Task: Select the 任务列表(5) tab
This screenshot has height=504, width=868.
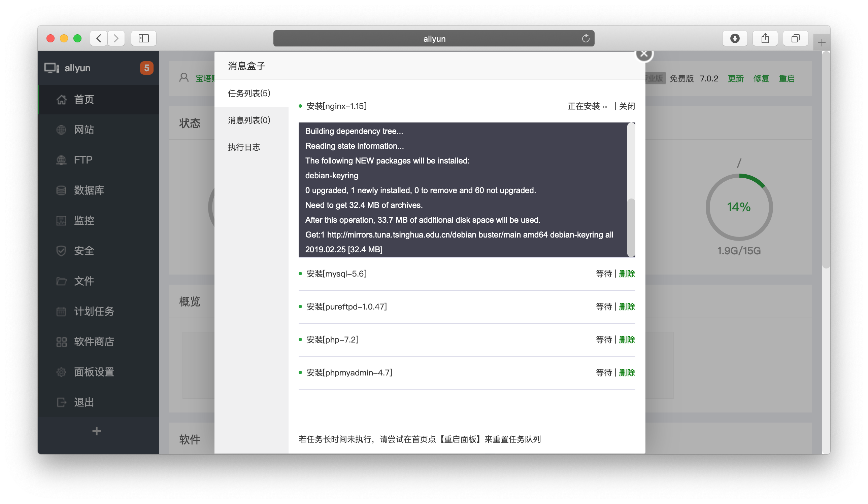Action: (251, 94)
